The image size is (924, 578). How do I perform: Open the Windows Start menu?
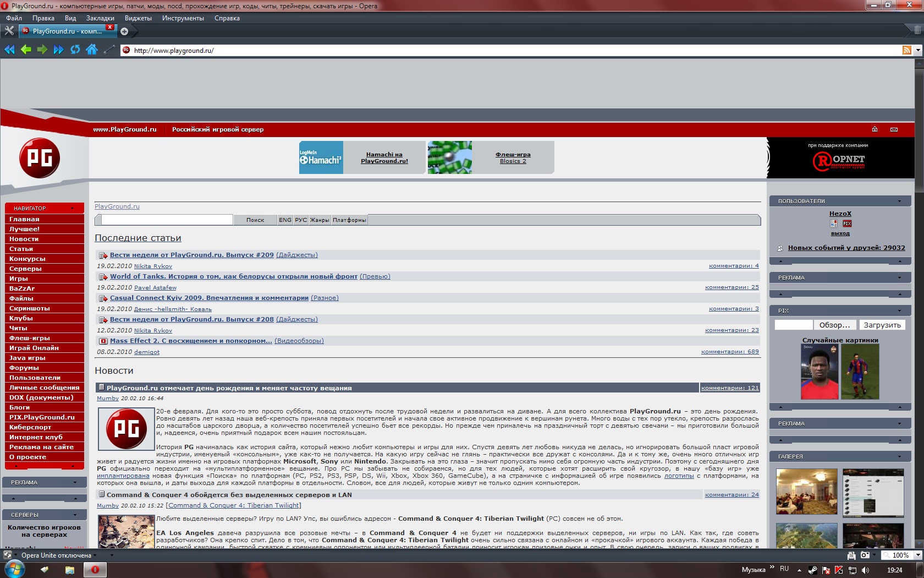click(14, 569)
